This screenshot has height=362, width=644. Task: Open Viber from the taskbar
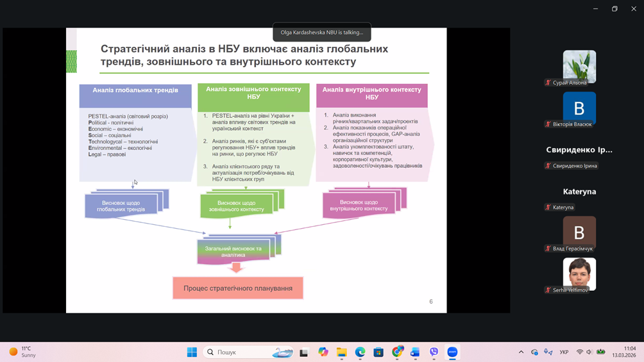[x=434, y=352]
